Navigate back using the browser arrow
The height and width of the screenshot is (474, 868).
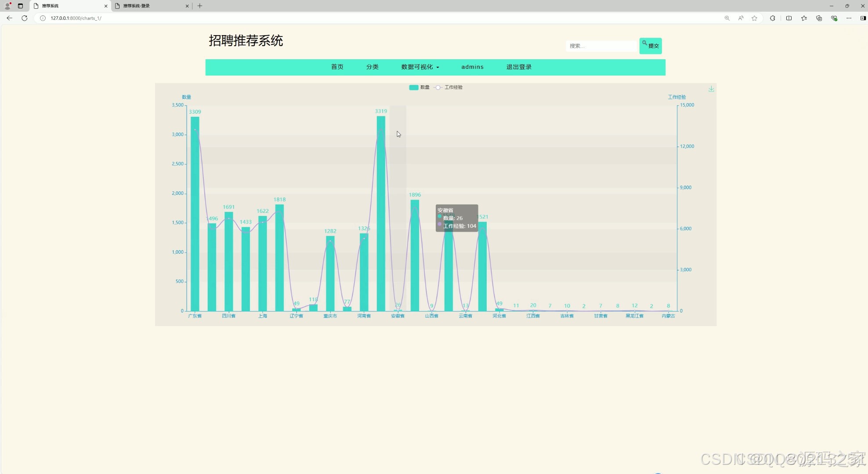tap(9, 18)
